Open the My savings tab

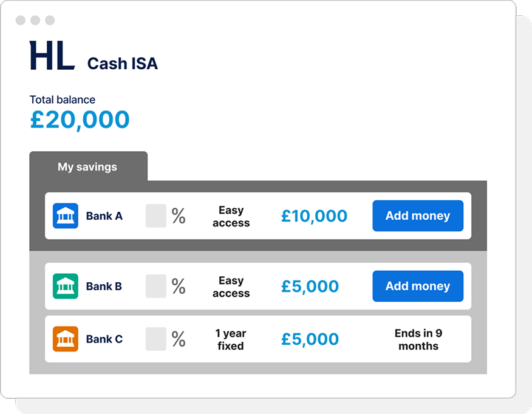(87, 166)
